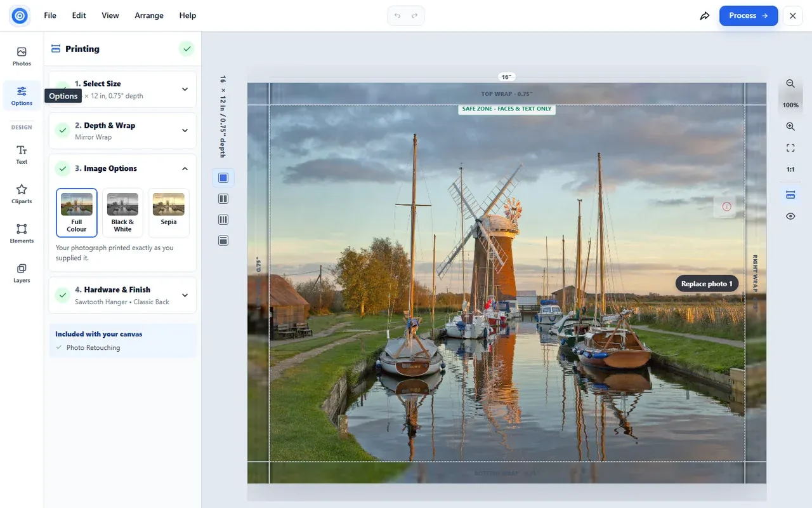Redo the last action
Image resolution: width=812 pixels, height=508 pixels.
415,16
